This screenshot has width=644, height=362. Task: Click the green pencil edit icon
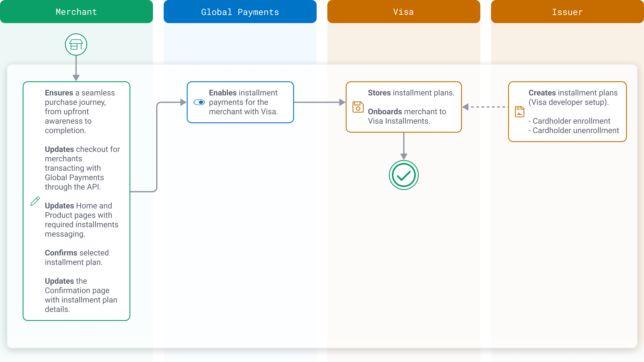point(35,201)
